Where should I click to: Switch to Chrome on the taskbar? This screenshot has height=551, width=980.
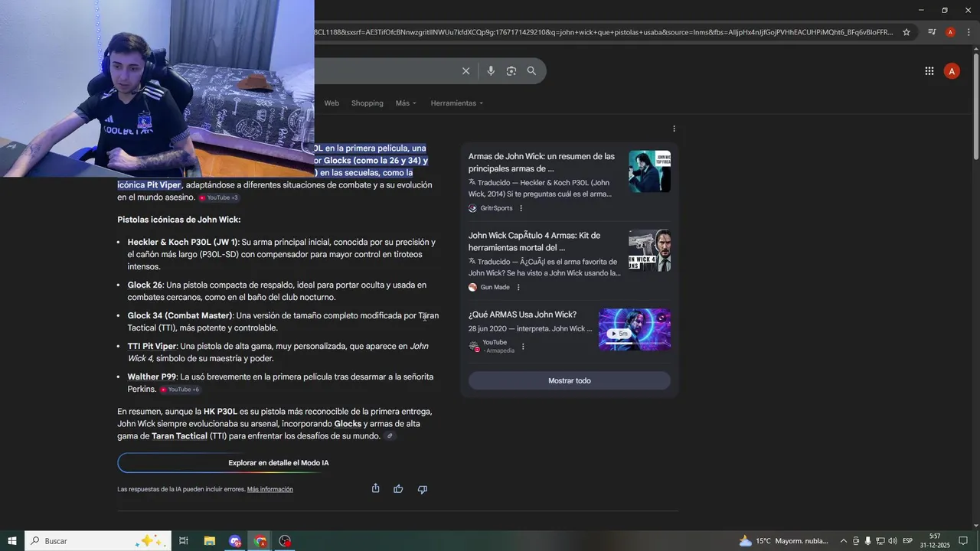pos(260,541)
